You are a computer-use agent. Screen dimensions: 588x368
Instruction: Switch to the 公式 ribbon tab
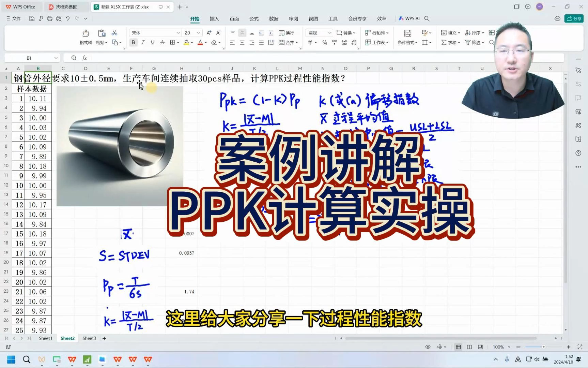pos(254,19)
